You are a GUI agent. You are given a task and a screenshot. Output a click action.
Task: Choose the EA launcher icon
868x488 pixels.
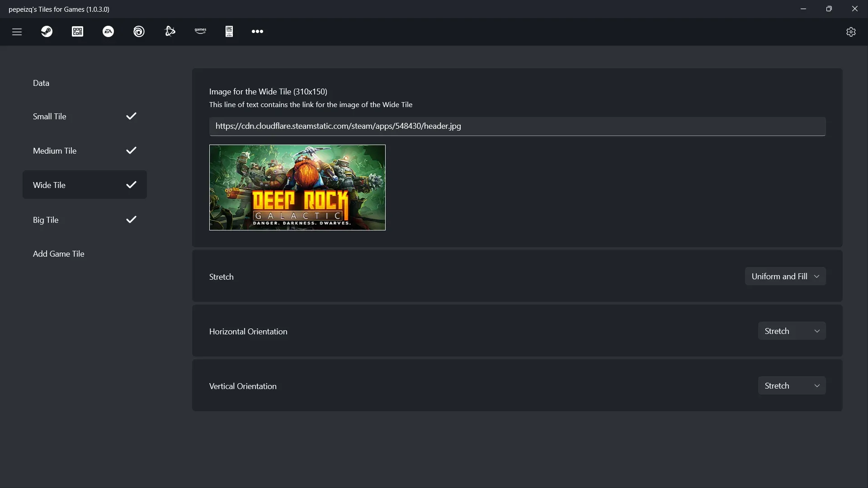pyautogui.click(x=108, y=32)
